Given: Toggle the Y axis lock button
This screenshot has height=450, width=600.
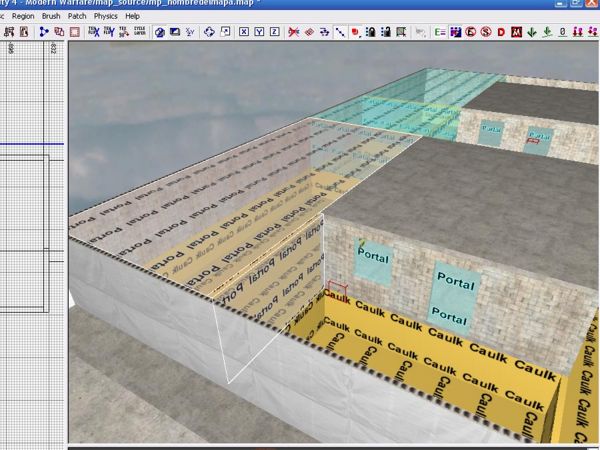Looking at the screenshot, I should tap(259, 32).
